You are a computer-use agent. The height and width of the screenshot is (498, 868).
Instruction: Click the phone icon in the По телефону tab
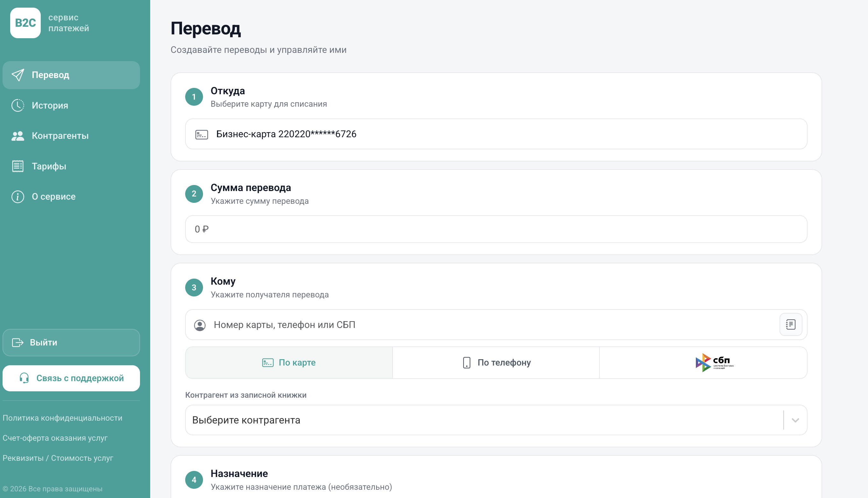[467, 363]
